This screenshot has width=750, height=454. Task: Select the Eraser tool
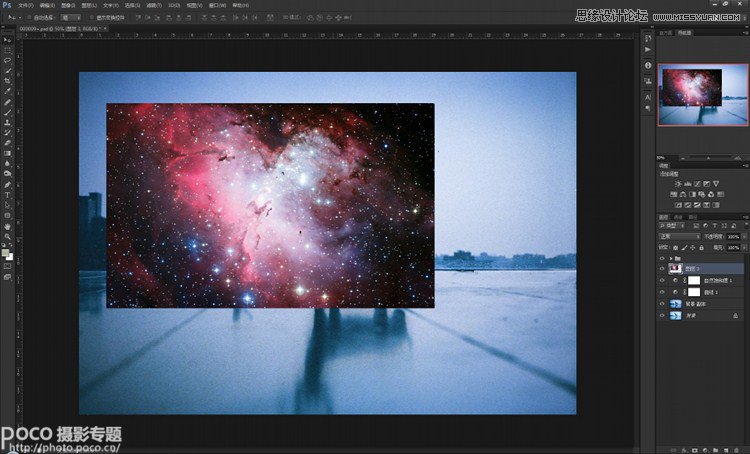7,143
